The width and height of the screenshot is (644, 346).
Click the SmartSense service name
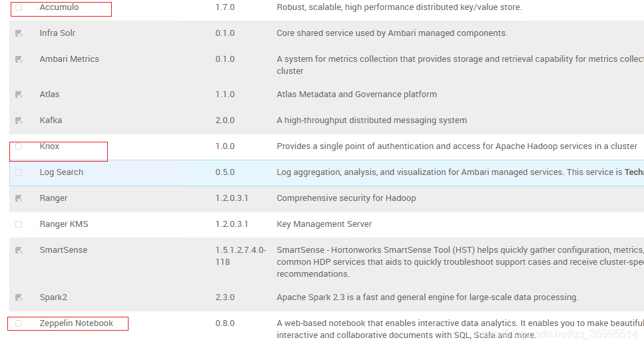[64, 250]
